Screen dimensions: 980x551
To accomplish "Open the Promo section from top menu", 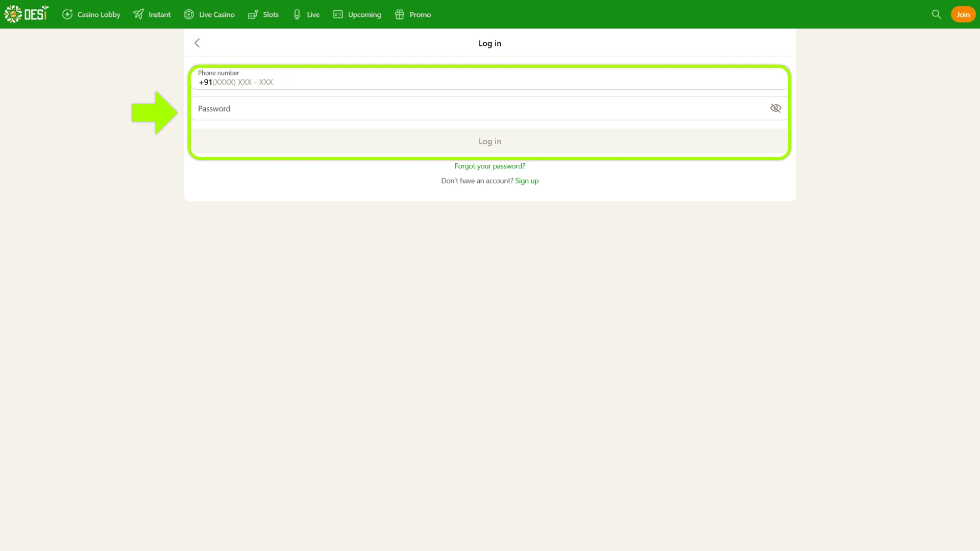I will 421,14.
